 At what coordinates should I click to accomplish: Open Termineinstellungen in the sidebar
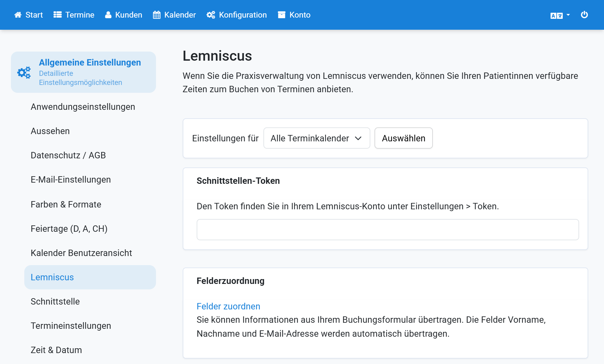pos(71,326)
